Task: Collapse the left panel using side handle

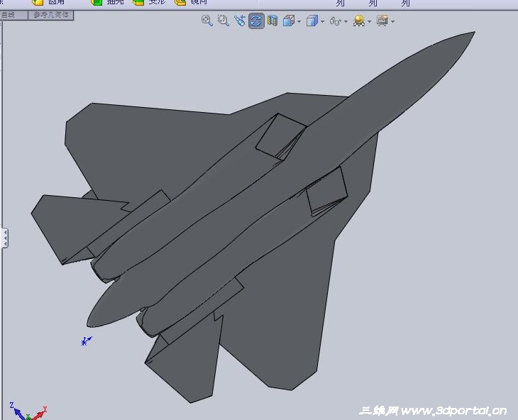Action: (5, 238)
